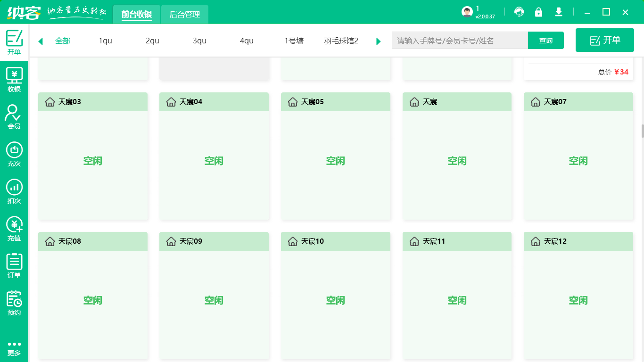The width and height of the screenshot is (644, 362).
Task: Open the 订单 orders icon
Action: (x=14, y=266)
